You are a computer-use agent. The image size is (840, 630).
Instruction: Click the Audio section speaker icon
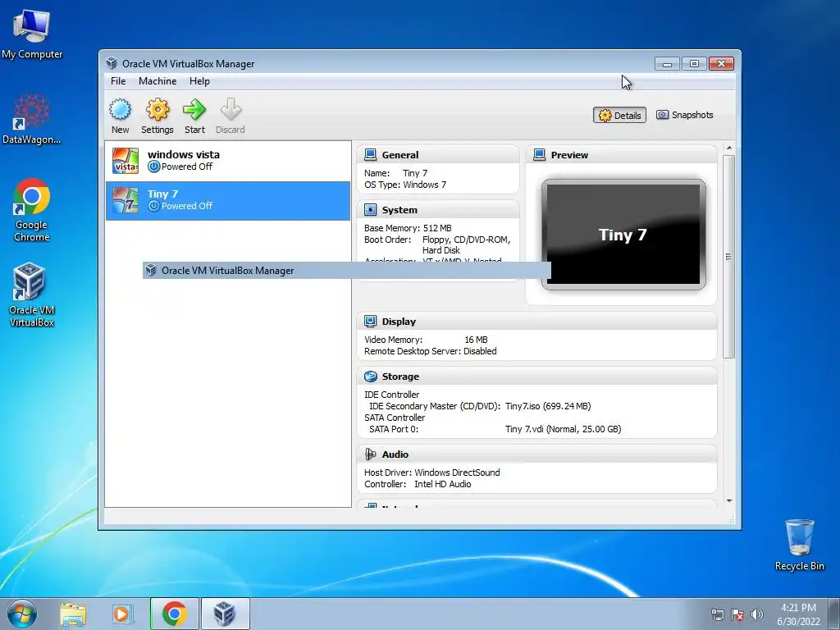[x=370, y=454]
